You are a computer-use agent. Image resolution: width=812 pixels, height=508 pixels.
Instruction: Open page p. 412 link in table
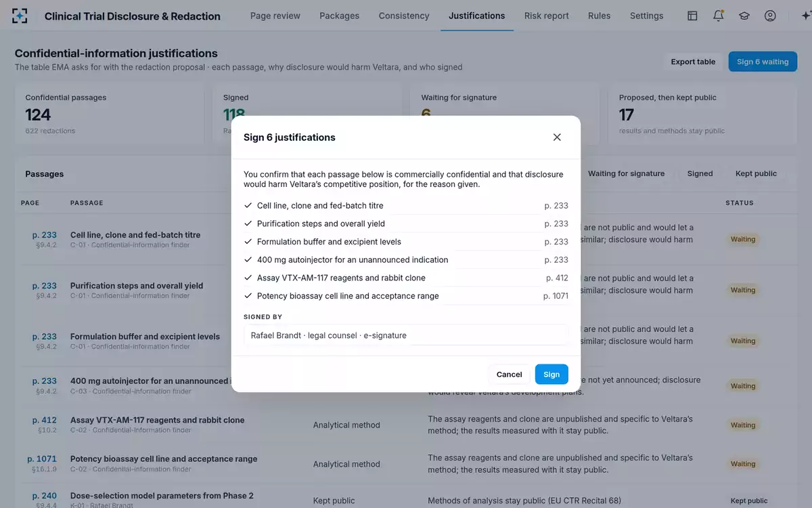coord(44,420)
